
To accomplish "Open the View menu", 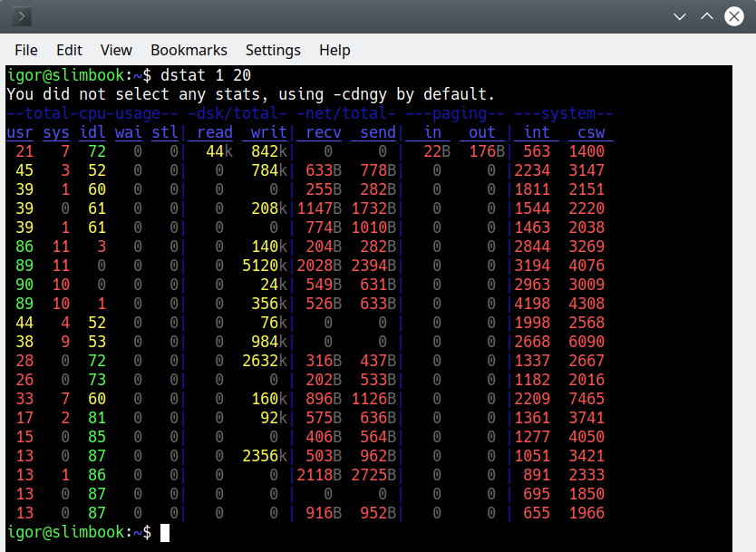I will point(116,50).
